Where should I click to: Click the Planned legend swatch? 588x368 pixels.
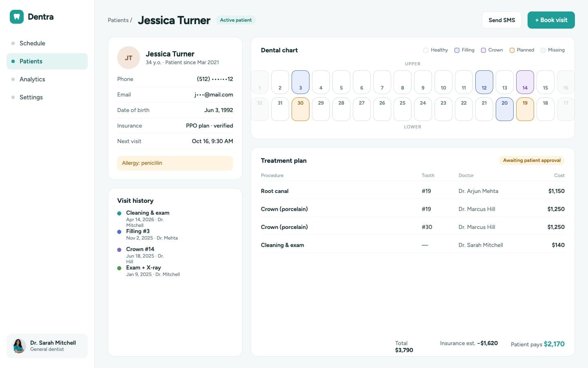(512, 50)
